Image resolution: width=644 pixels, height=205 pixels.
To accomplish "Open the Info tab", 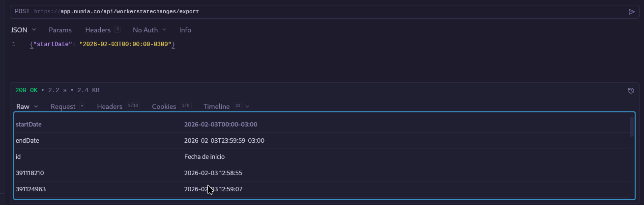I will pyautogui.click(x=185, y=30).
